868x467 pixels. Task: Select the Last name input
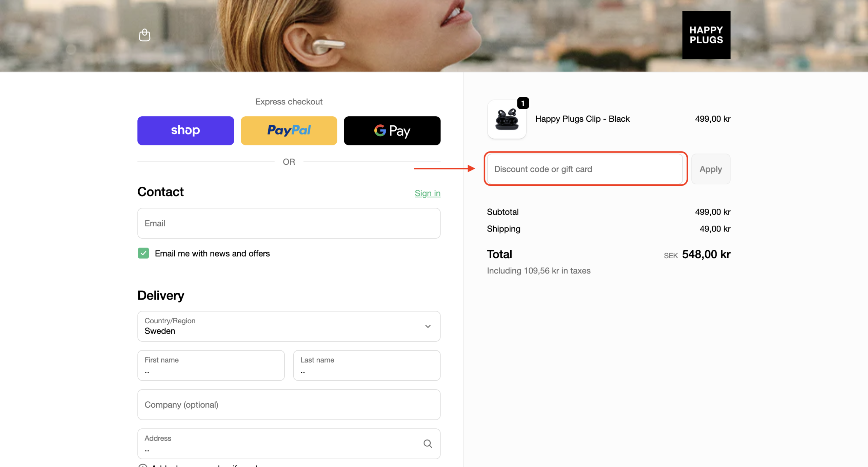pos(367,366)
